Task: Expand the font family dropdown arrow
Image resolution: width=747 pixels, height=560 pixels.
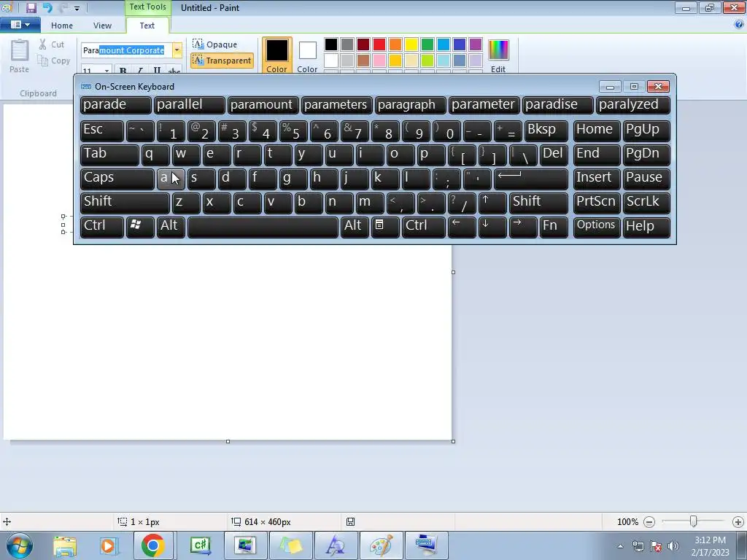Action: (x=177, y=50)
